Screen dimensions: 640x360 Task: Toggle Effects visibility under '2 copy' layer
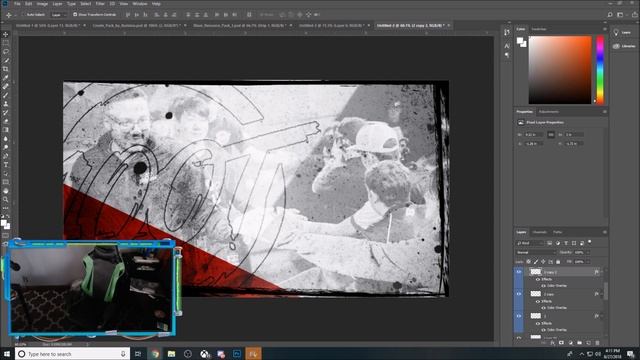coord(538,301)
